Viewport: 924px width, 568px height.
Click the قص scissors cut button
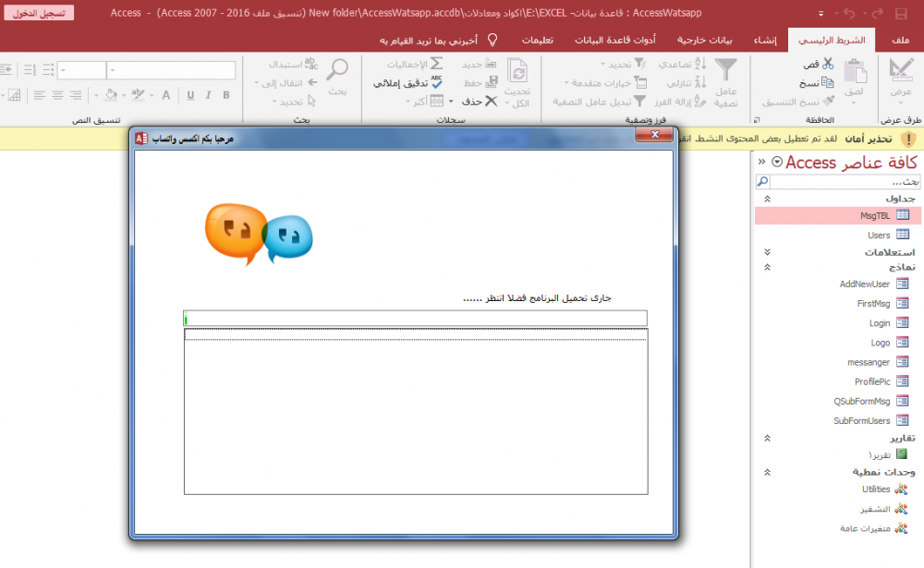click(819, 64)
